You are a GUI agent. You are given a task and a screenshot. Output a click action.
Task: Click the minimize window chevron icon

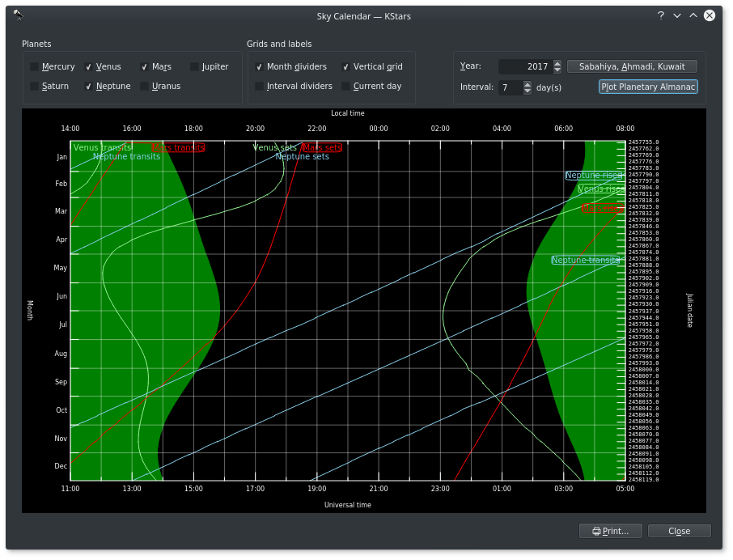[x=677, y=15]
